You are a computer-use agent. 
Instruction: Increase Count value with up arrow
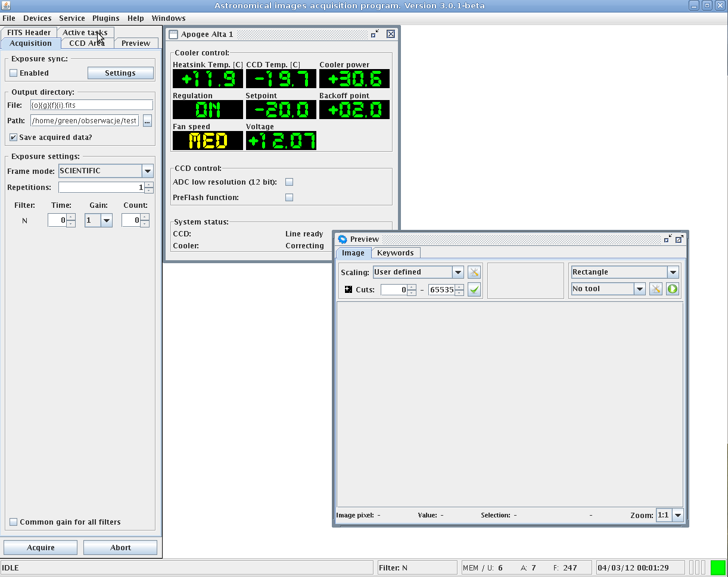pos(145,217)
